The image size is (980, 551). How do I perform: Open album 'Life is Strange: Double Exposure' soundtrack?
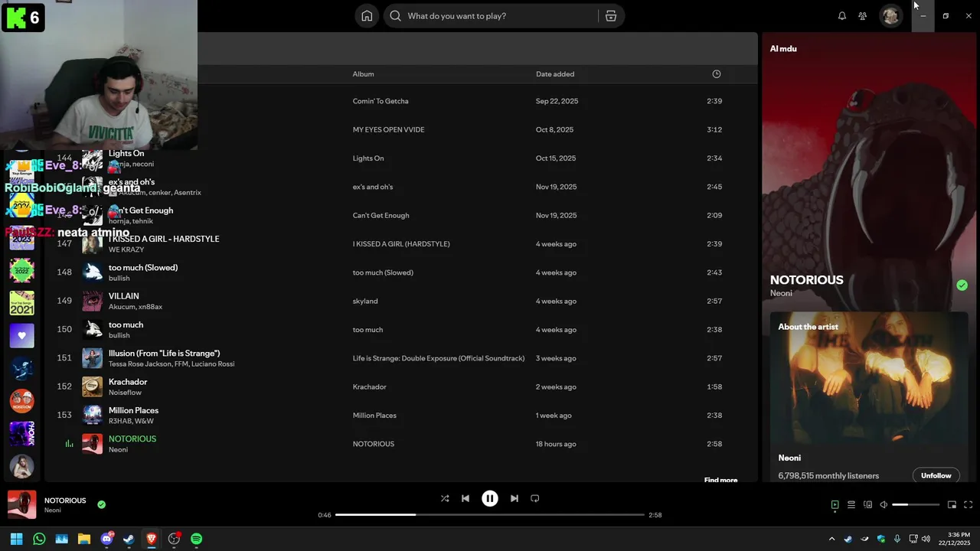439,358
